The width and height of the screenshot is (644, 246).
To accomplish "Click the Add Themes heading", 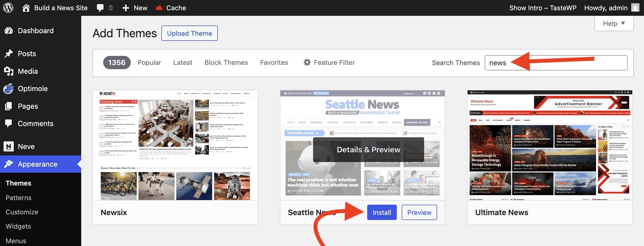I will (125, 33).
